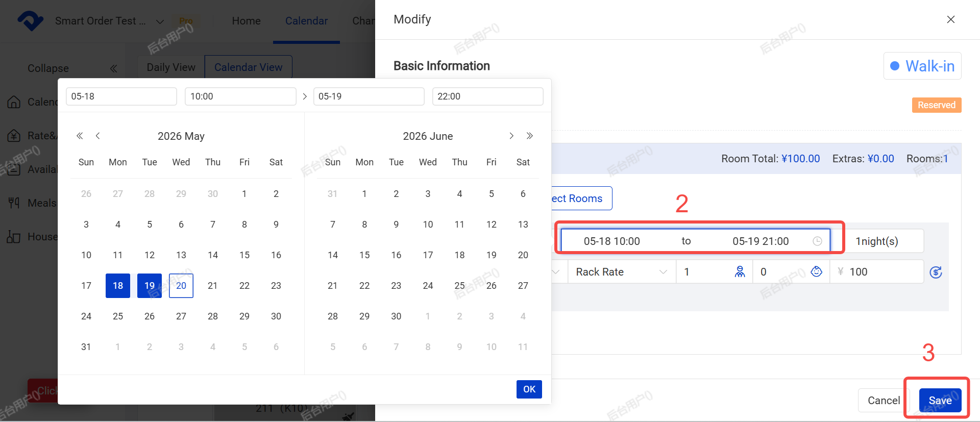Image resolution: width=980 pixels, height=422 pixels.
Task: Cancel the reservation modification
Action: coord(884,401)
